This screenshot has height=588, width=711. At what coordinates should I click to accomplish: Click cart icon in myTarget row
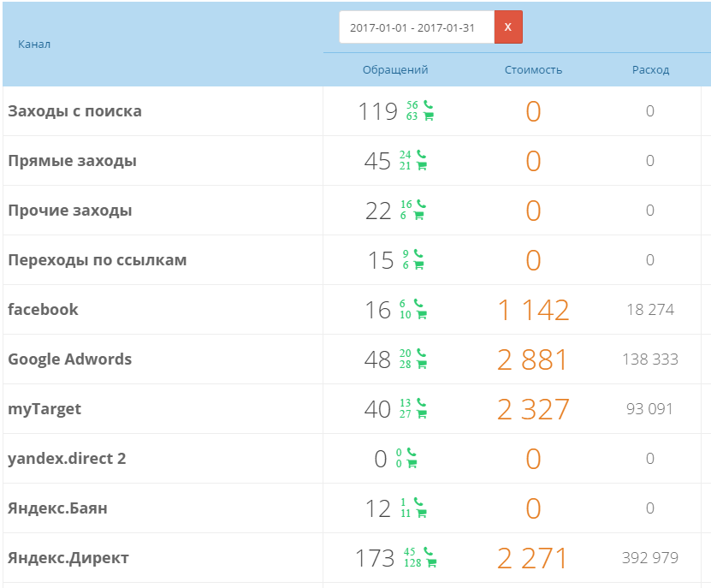pos(421,413)
